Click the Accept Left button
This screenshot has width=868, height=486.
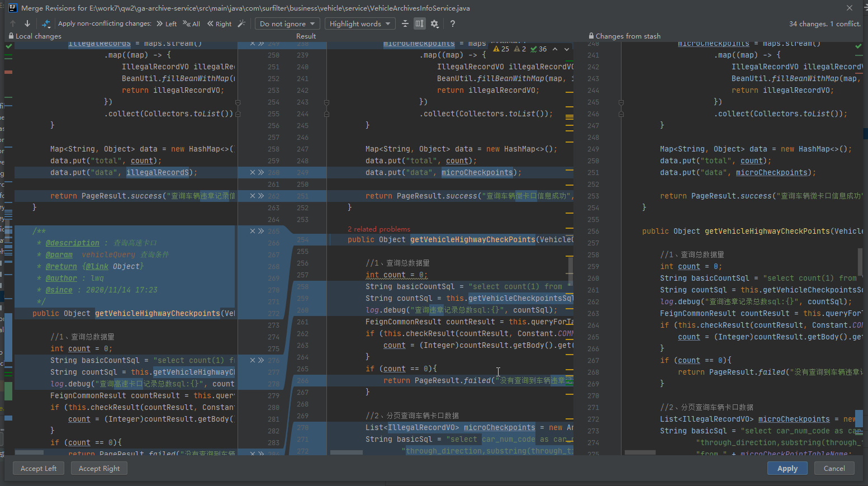(x=39, y=468)
